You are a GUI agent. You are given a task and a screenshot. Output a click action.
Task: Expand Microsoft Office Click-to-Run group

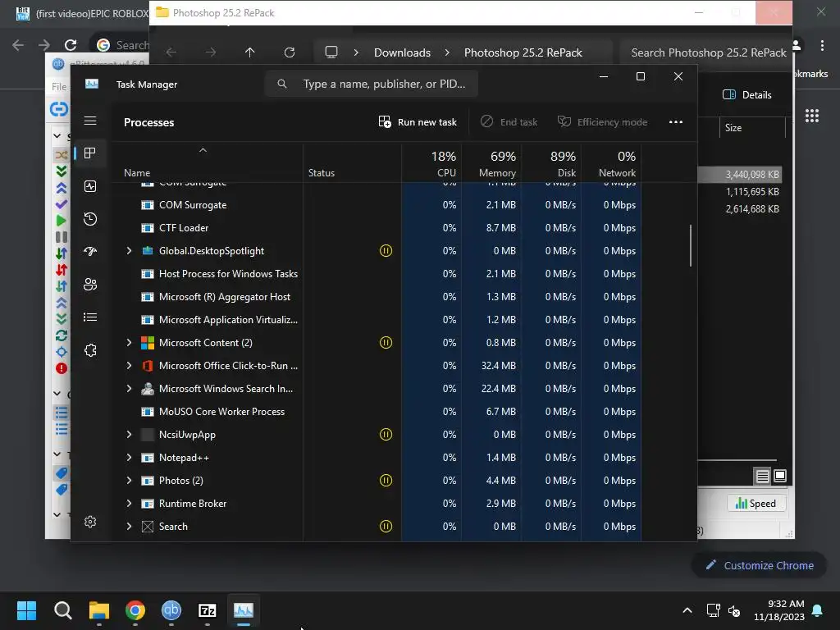129,365
